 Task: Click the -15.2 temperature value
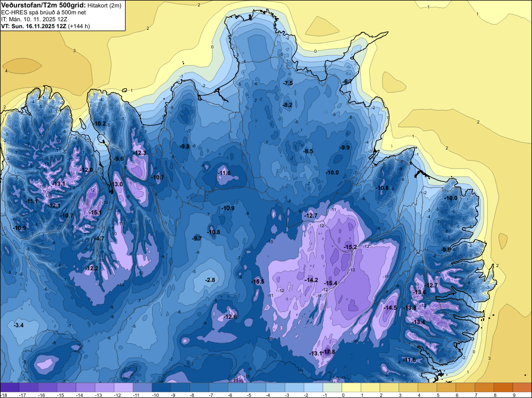[x=350, y=247]
